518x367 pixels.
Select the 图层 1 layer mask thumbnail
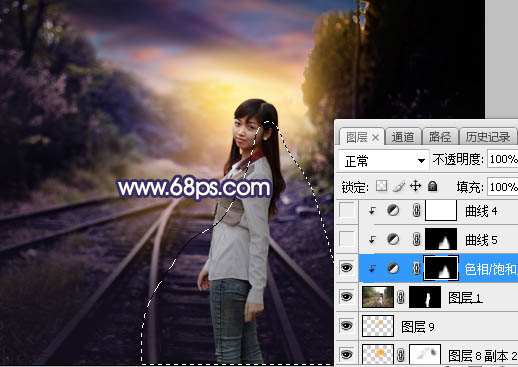425,297
